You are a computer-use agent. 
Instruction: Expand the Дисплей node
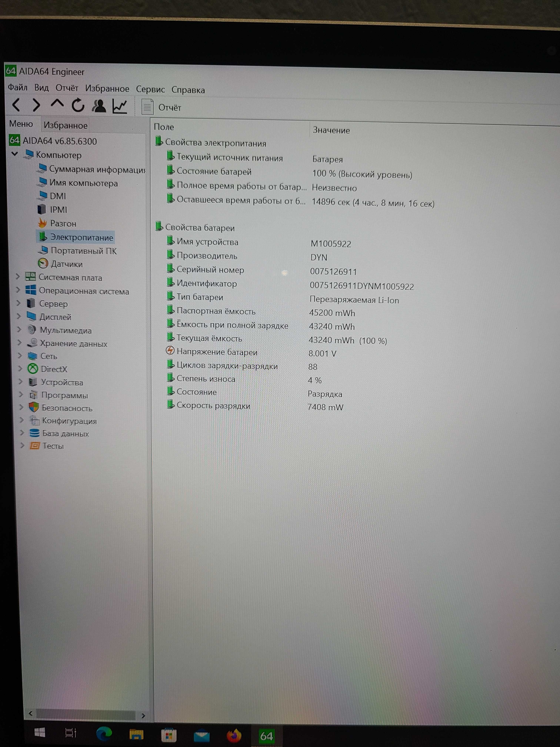(19, 316)
